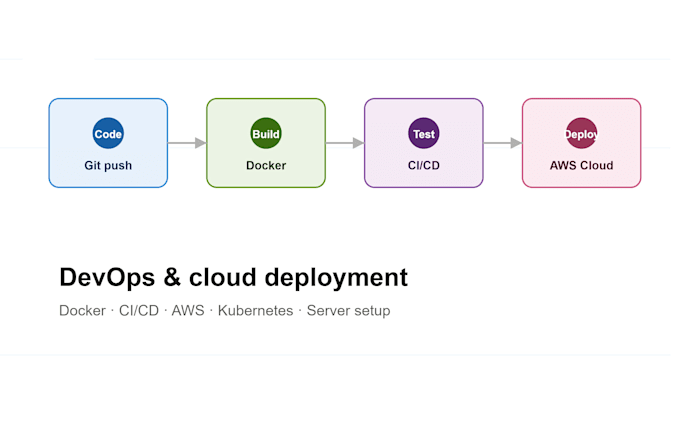This screenshot has height=424, width=680.
Task: Select the AWS Cloud label
Action: (582, 166)
